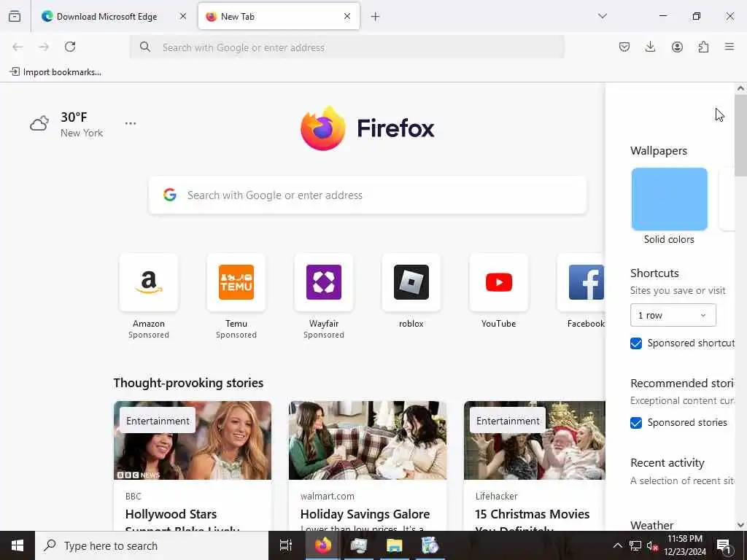
Task: Open the Extensions puzzle icon
Action: pyautogui.click(x=703, y=47)
